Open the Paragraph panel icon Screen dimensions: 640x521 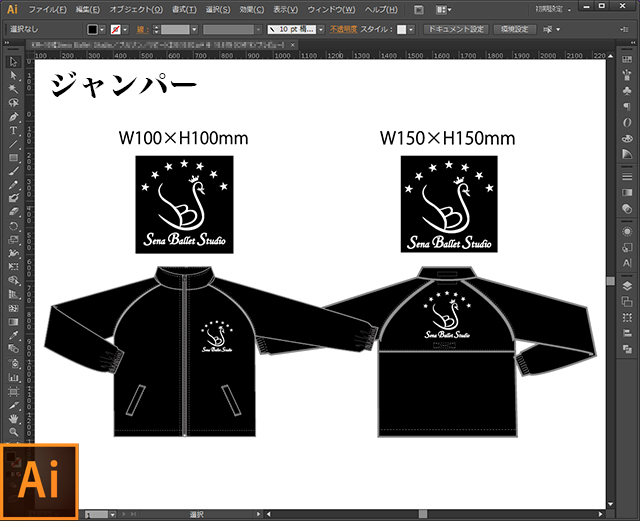click(x=627, y=107)
